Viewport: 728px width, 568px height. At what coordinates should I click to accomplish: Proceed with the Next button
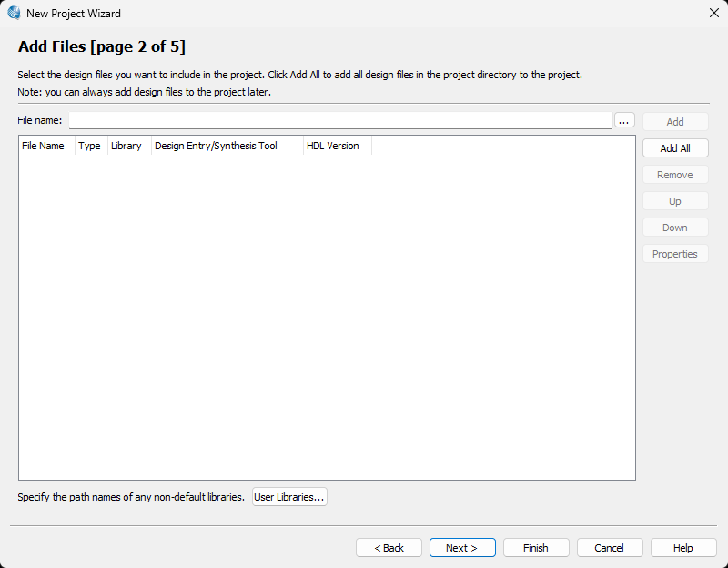(x=462, y=548)
